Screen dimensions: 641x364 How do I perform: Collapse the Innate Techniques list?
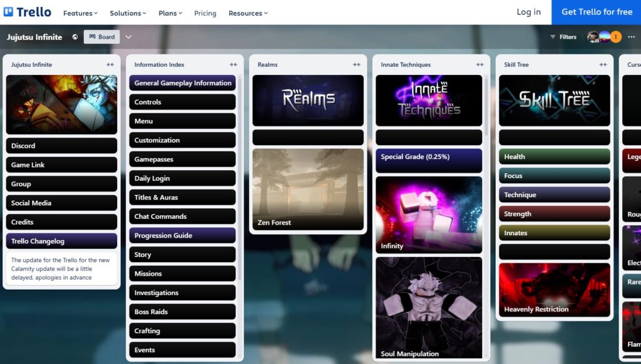(x=480, y=64)
